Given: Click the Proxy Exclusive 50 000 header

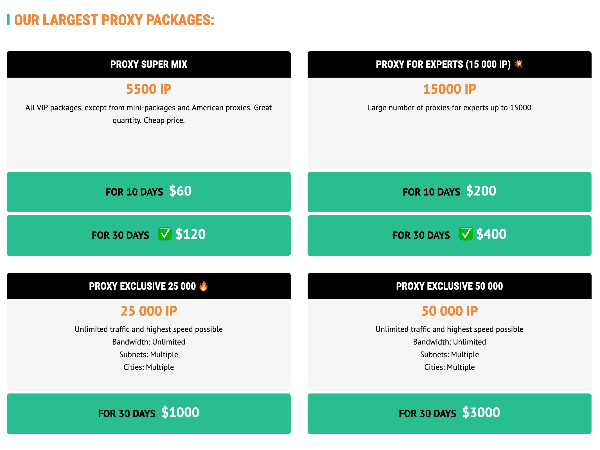Looking at the screenshot, I should tap(450, 286).
